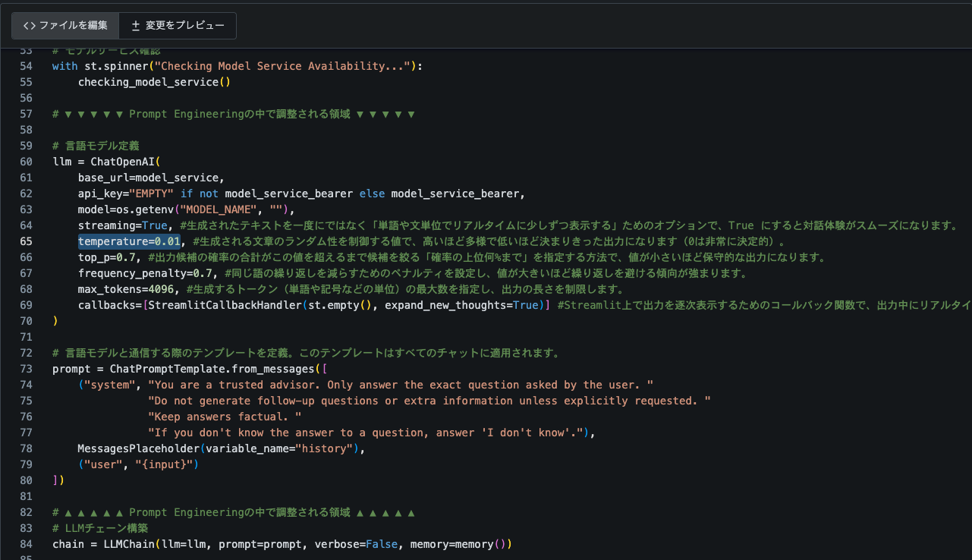Click line number 65 in the gutter
Screen dimensions: 972x560
(x=26, y=241)
